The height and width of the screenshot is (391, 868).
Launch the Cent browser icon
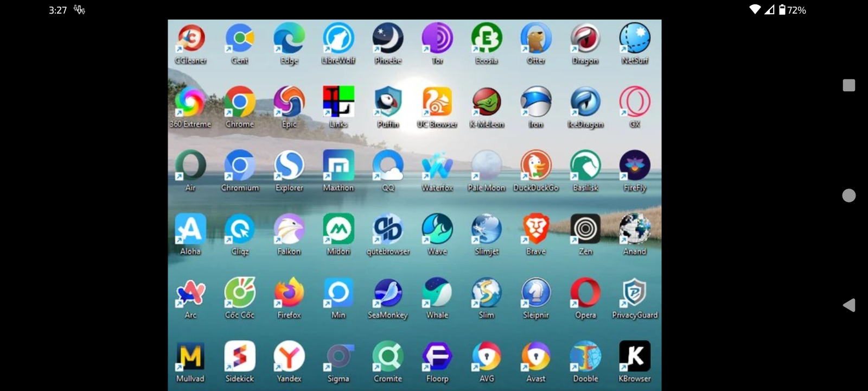[x=240, y=38]
